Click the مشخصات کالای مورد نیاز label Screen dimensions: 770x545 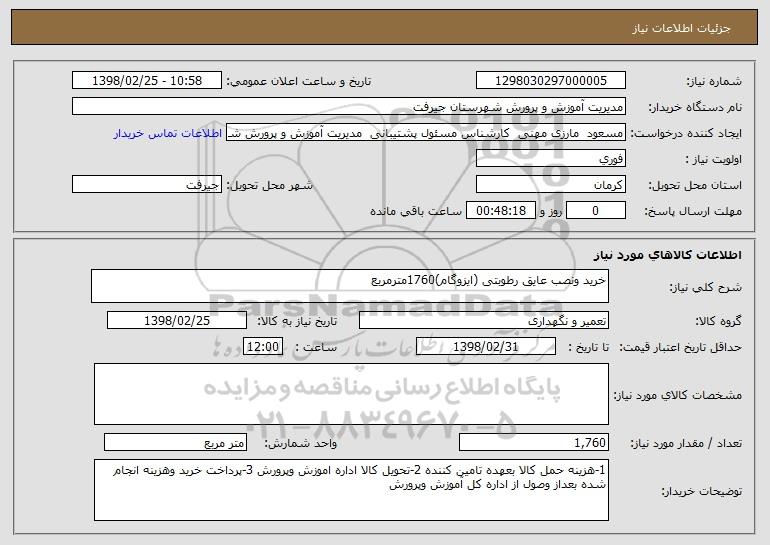[678, 395]
